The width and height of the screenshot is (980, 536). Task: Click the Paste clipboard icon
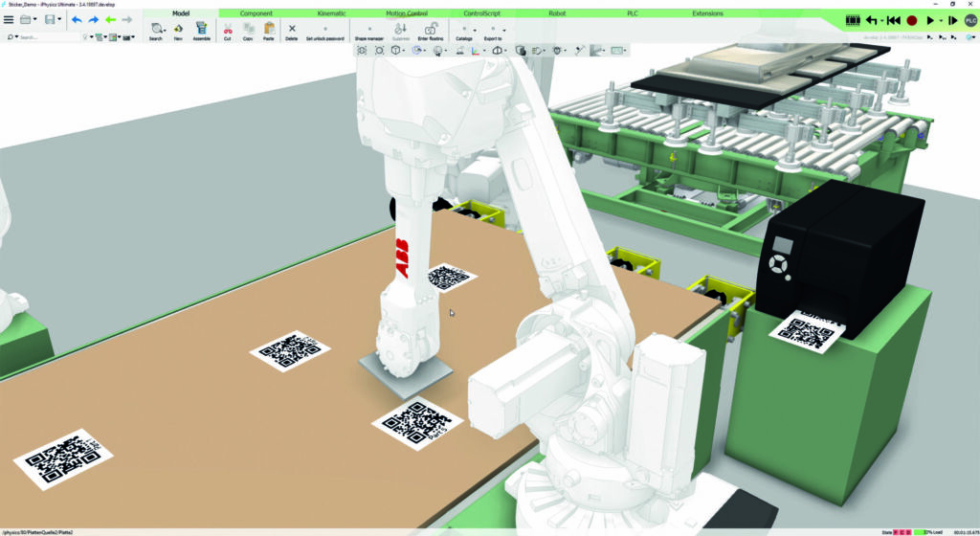pyautogui.click(x=269, y=29)
